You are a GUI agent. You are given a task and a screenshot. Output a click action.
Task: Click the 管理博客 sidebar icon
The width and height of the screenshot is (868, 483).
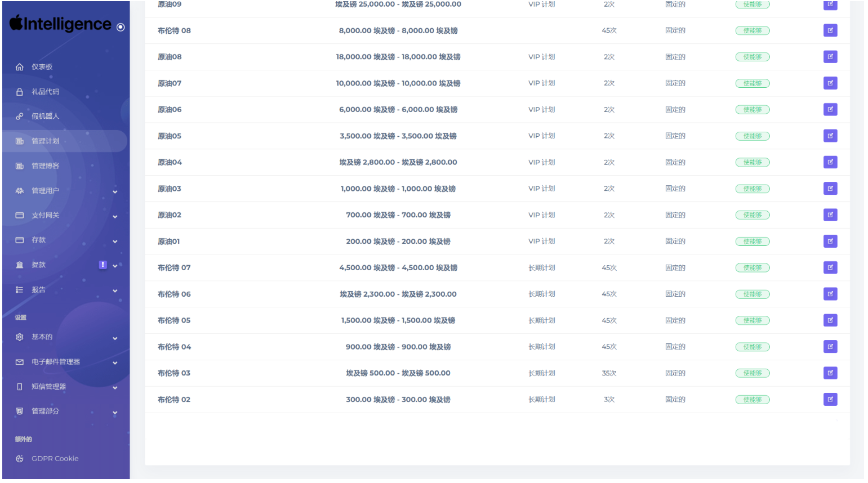pyautogui.click(x=20, y=166)
